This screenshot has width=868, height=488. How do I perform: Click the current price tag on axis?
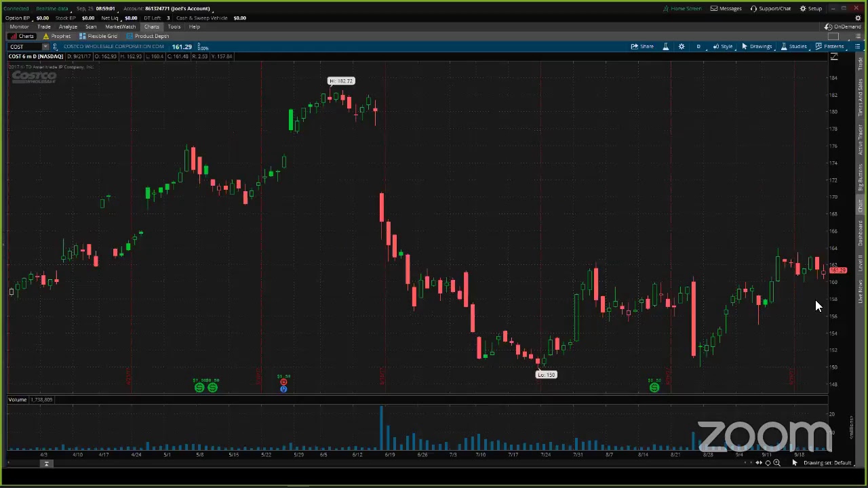(x=838, y=270)
